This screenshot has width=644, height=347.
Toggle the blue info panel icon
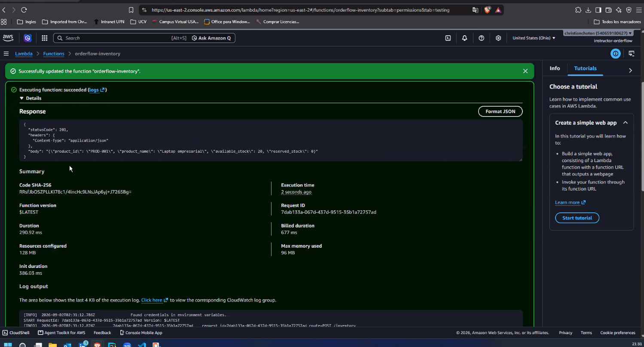[615, 54]
